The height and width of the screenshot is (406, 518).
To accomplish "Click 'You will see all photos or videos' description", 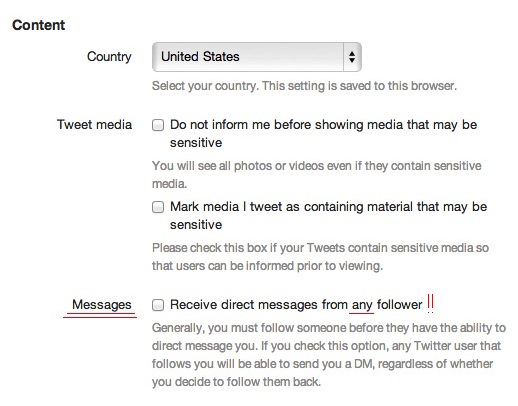I will (317, 175).
